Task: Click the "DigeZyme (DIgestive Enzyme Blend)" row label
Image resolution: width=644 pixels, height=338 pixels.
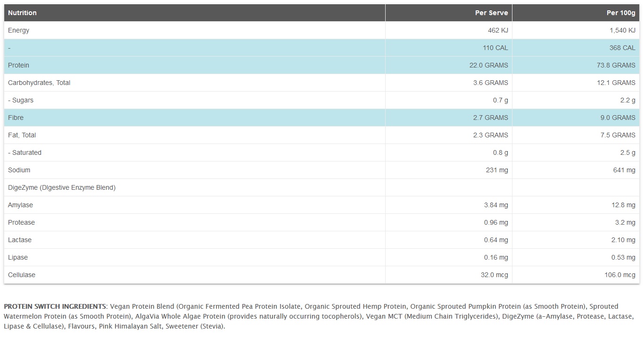Action: pos(62,187)
